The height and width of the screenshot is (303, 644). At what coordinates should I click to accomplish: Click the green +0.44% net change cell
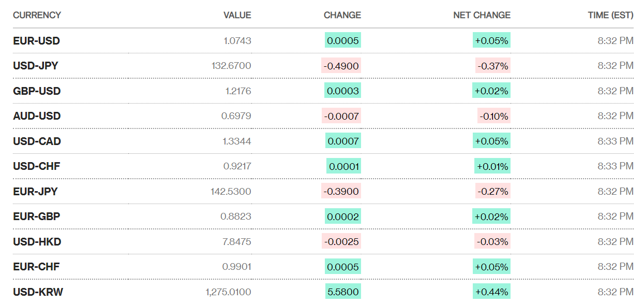point(491,292)
